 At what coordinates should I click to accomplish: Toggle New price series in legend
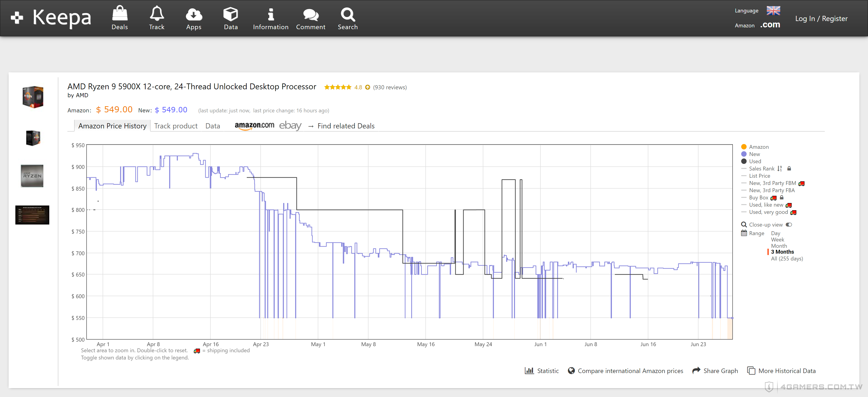750,154
